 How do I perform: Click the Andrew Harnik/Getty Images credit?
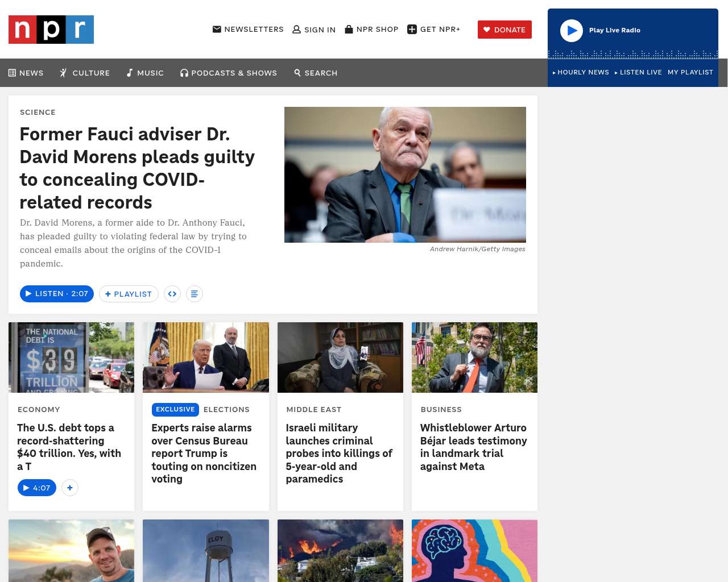coord(478,249)
